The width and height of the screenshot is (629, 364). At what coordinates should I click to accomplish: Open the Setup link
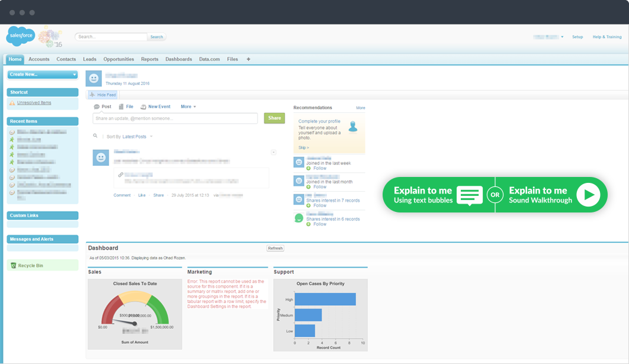click(577, 37)
